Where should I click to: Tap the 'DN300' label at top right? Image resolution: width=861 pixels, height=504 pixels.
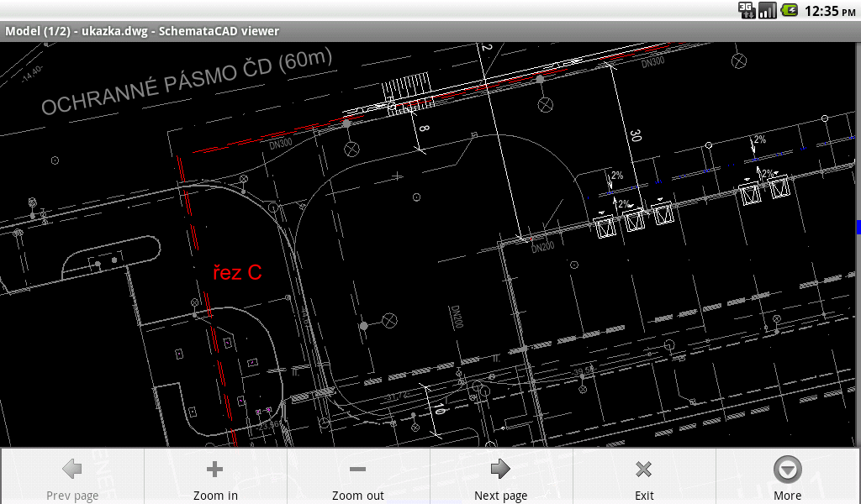click(x=652, y=62)
